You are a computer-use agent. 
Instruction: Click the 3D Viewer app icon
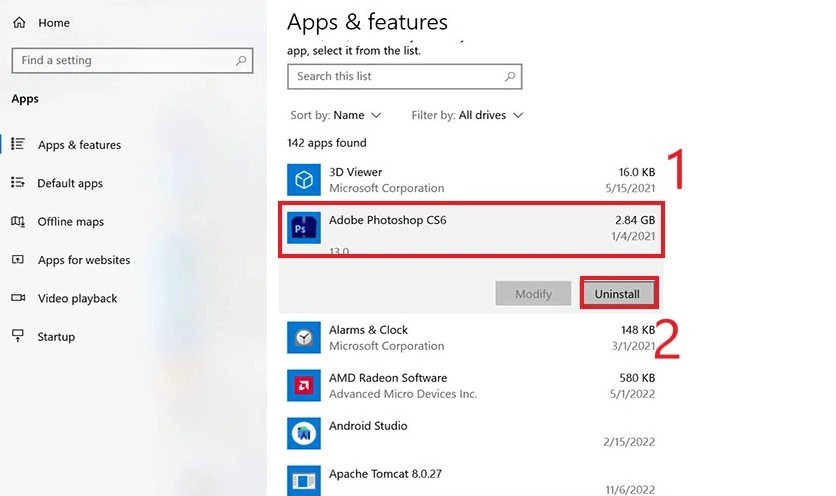[304, 180]
